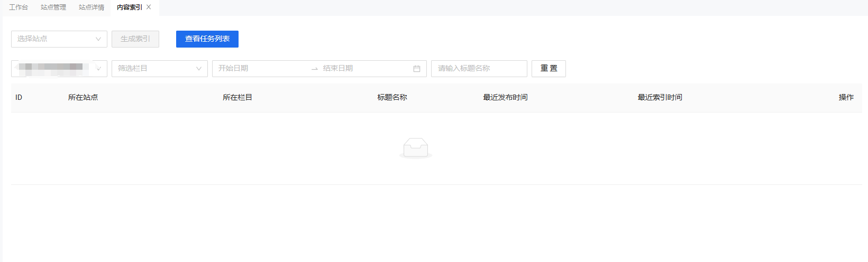Click the 查看任务列表 button

(207, 39)
